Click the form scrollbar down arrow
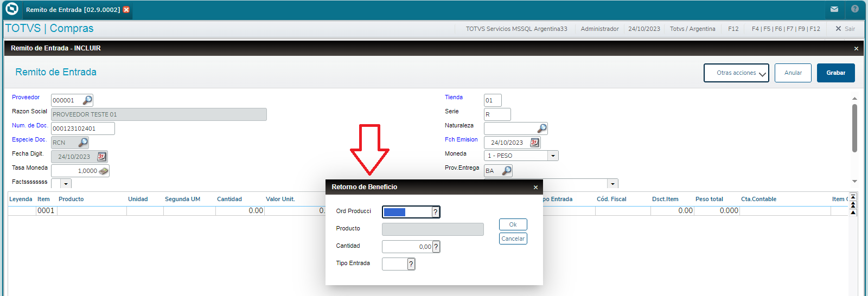This screenshot has width=868, height=296. (x=854, y=181)
